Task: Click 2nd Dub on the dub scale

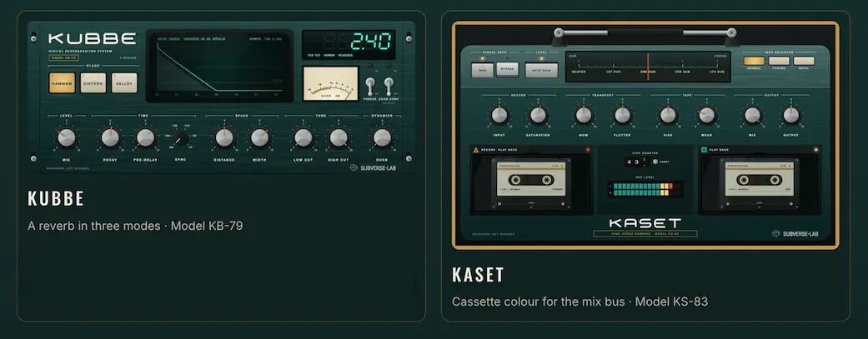Action: click(x=648, y=72)
